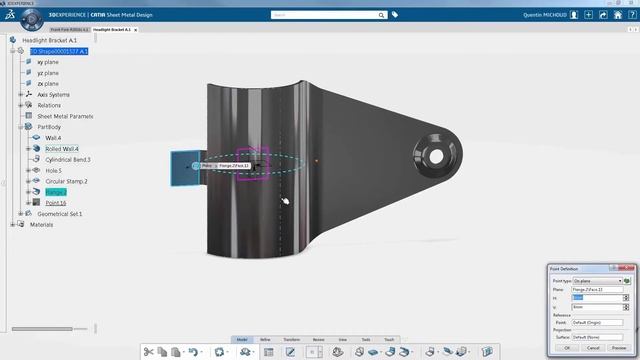Click Cancel in Point Definition dialog
The height and width of the screenshot is (360, 640).
[x=593, y=348]
